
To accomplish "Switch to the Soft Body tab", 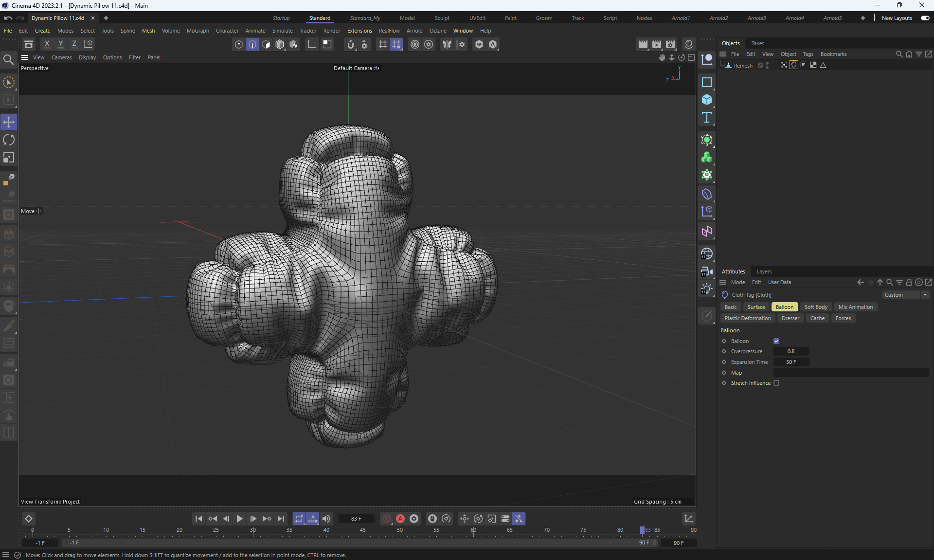I will 815,307.
